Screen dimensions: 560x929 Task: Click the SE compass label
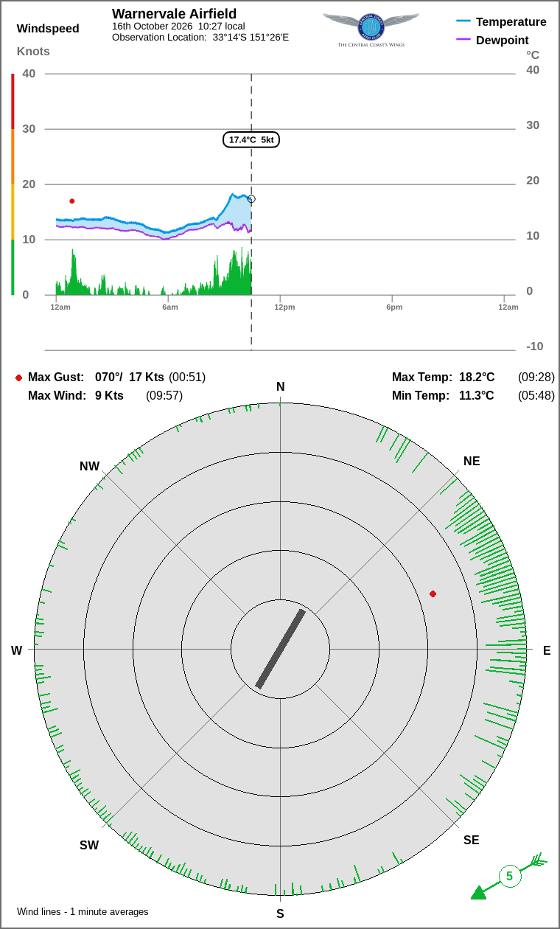pos(472,841)
